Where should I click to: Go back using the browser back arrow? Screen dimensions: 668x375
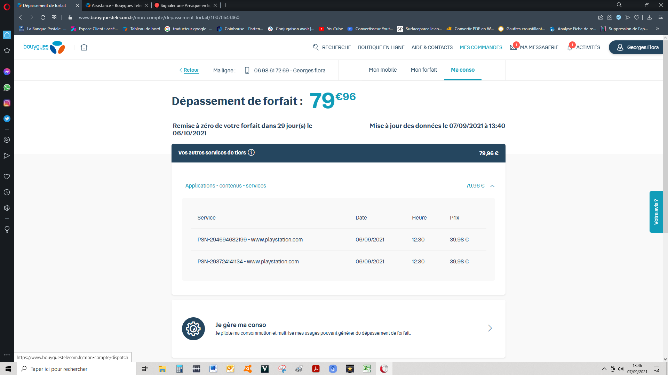pyautogui.click(x=20, y=17)
